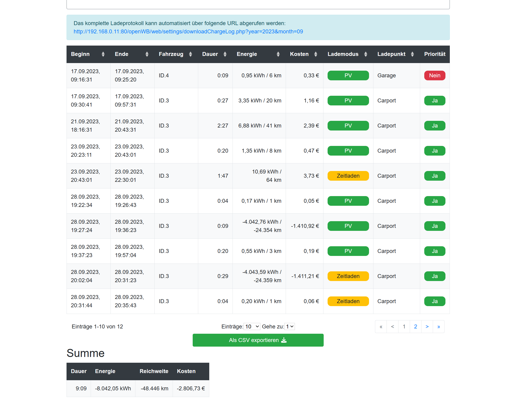Click the Kosten sort arrows icon
Image resolution: width=532 pixels, height=400 pixels.
(315, 54)
